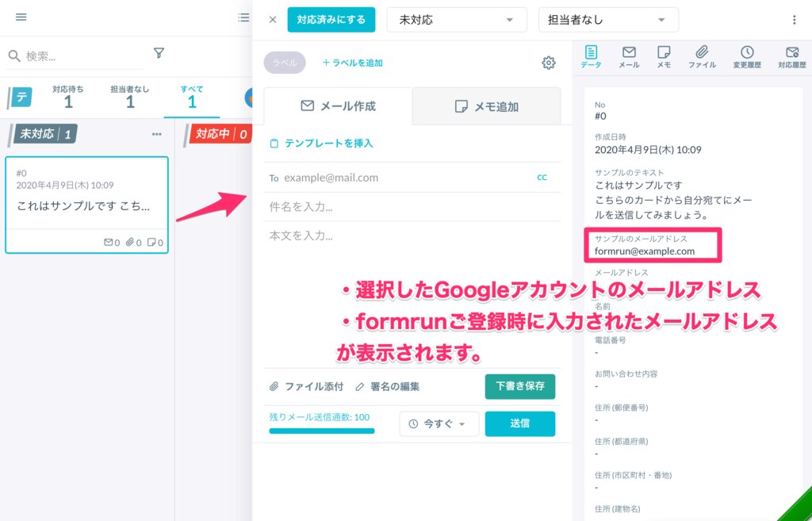Image resolution: width=812 pixels, height=521 pixels.
Task: Click the To email address field
Action: tap(399, 178)
